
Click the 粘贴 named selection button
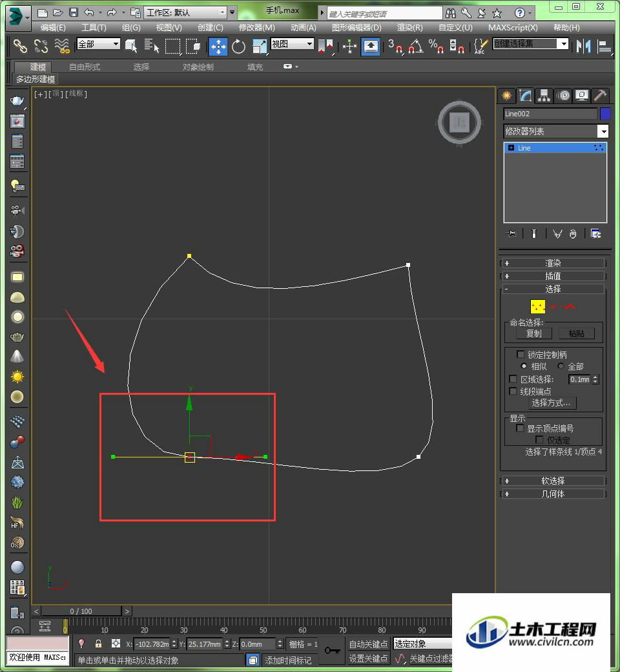[x=576, y=333]
